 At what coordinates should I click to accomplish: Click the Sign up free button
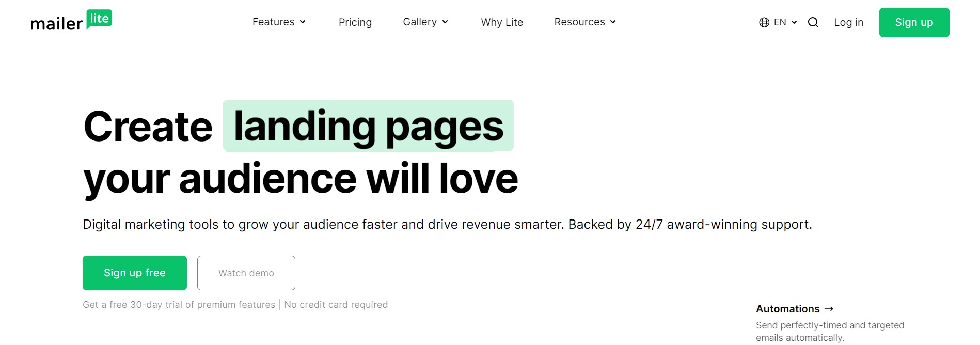(x=135, y=273)
